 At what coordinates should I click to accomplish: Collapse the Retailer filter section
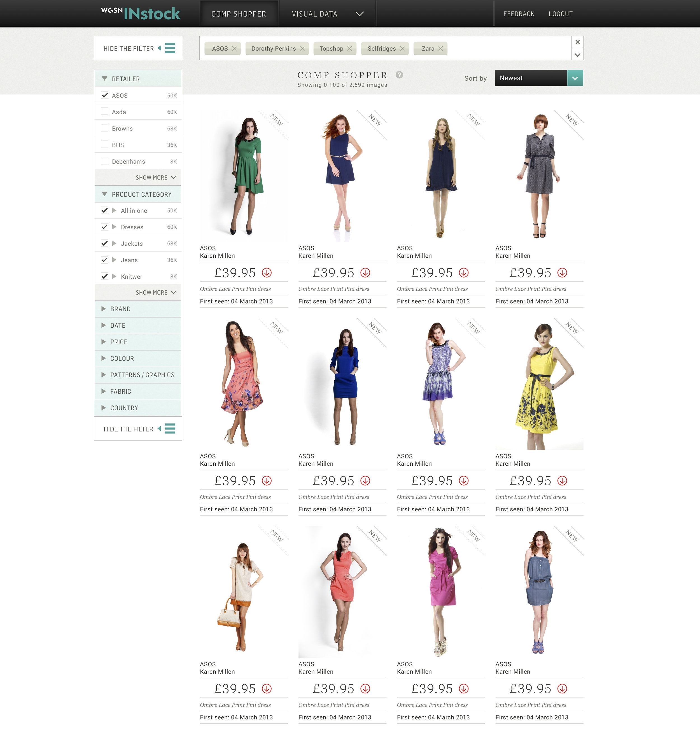138,79
